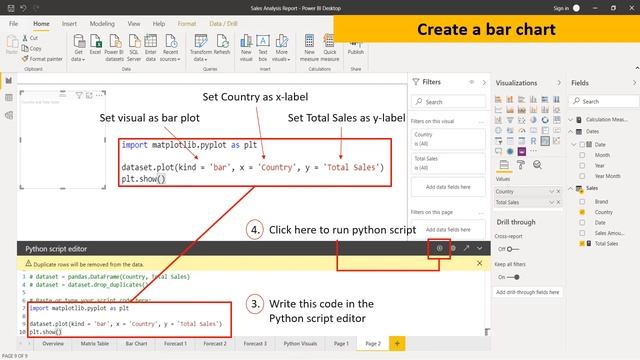Click the visual's filter icon

tap(79, 95)
